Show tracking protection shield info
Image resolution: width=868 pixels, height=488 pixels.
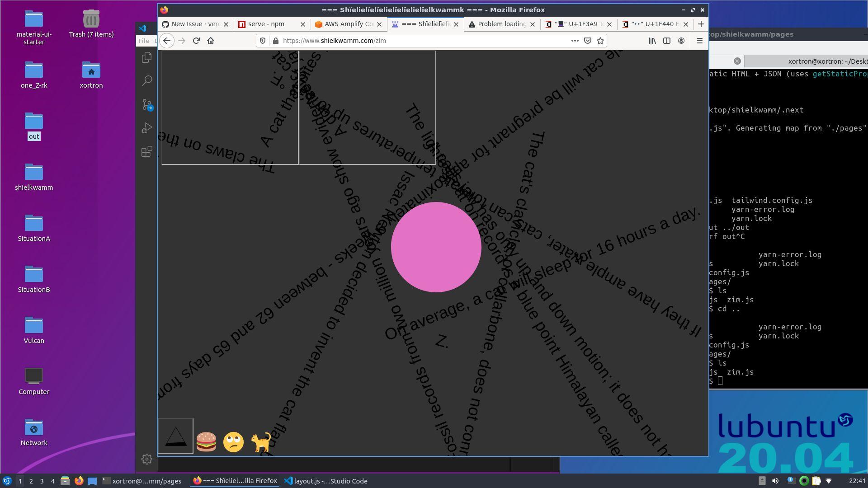click(263, 41)
